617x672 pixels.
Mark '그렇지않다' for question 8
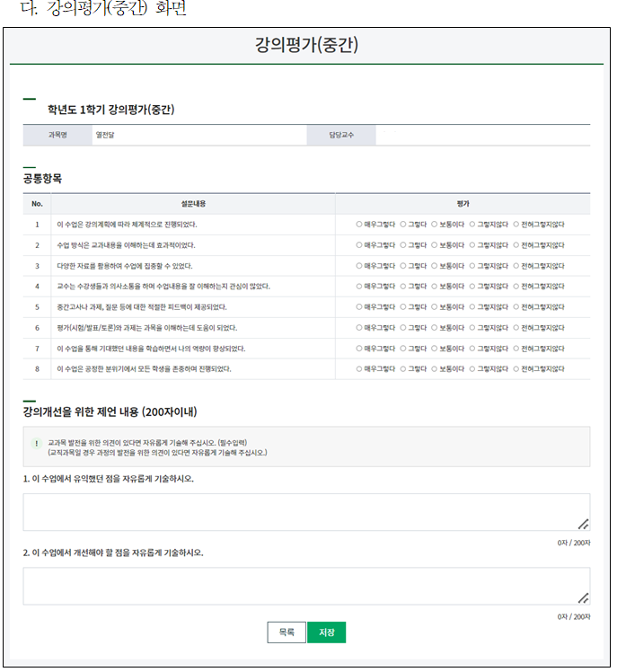coord(472,368)
